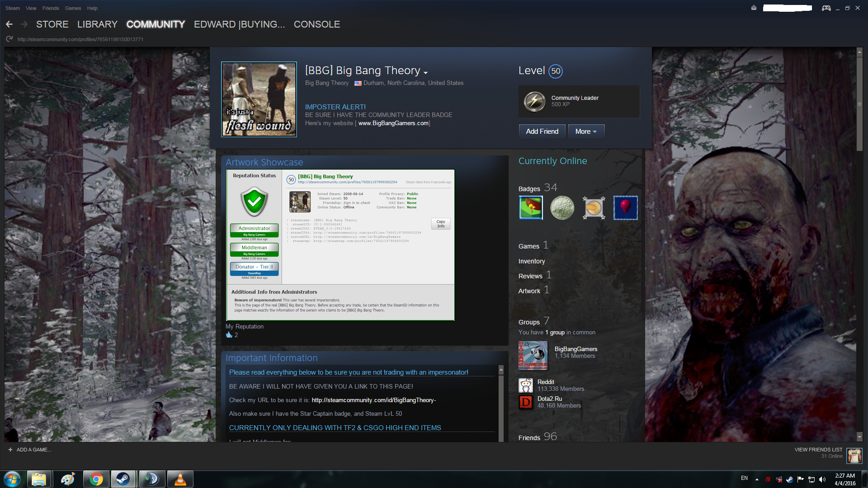Click the thumbs up reputation icon
This screenshot has height=488, width=868.
pos(229,335)
